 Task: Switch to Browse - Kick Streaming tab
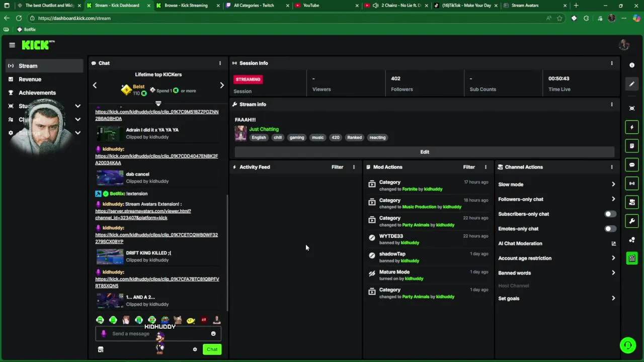[x=188, y=6]
